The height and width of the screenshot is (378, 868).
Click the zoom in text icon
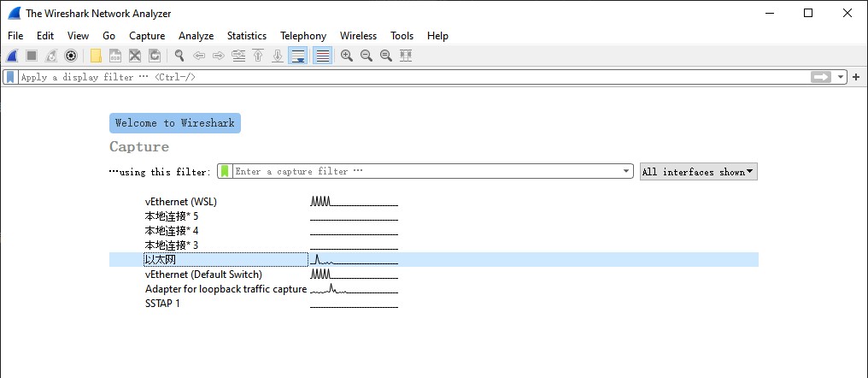pyautogui.click(x=347, y=56)
